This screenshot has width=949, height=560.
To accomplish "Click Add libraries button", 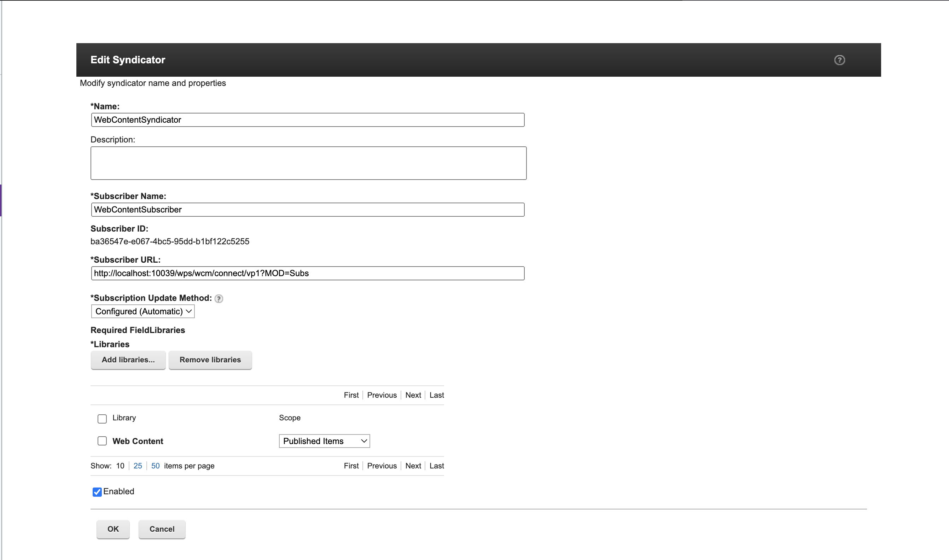I will point(128,360).
